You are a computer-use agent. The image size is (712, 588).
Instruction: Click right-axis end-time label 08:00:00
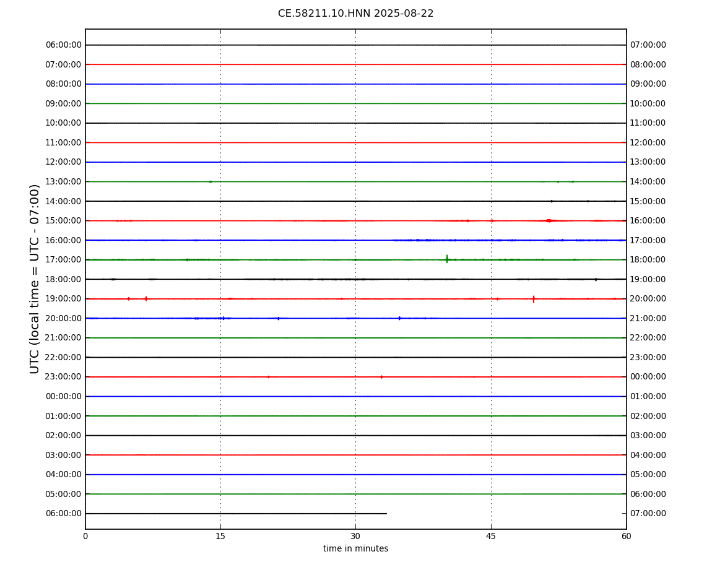pyautogui.click(x=648, y=64)
